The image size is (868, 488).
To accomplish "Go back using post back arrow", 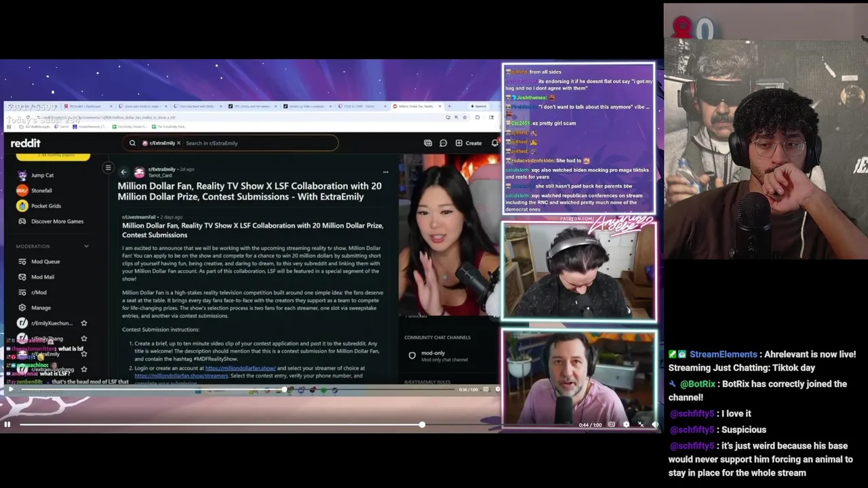I will tap(123, 172).
